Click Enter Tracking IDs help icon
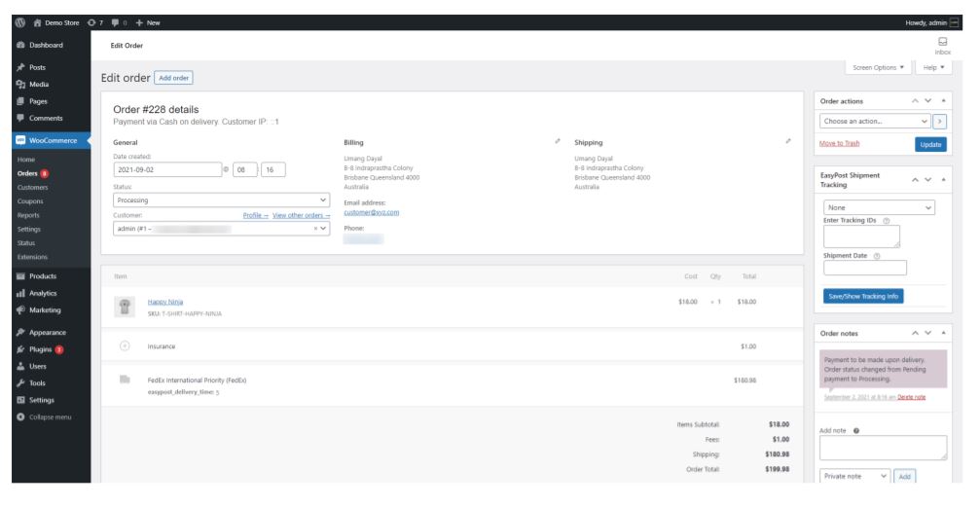The height and width of the screenshot is (507, 980). [887, 221]
